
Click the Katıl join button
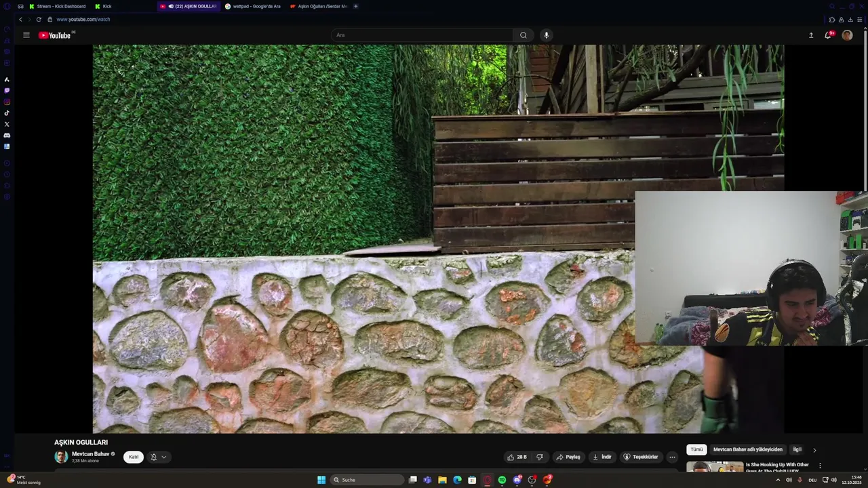click(x=134, y=457)
